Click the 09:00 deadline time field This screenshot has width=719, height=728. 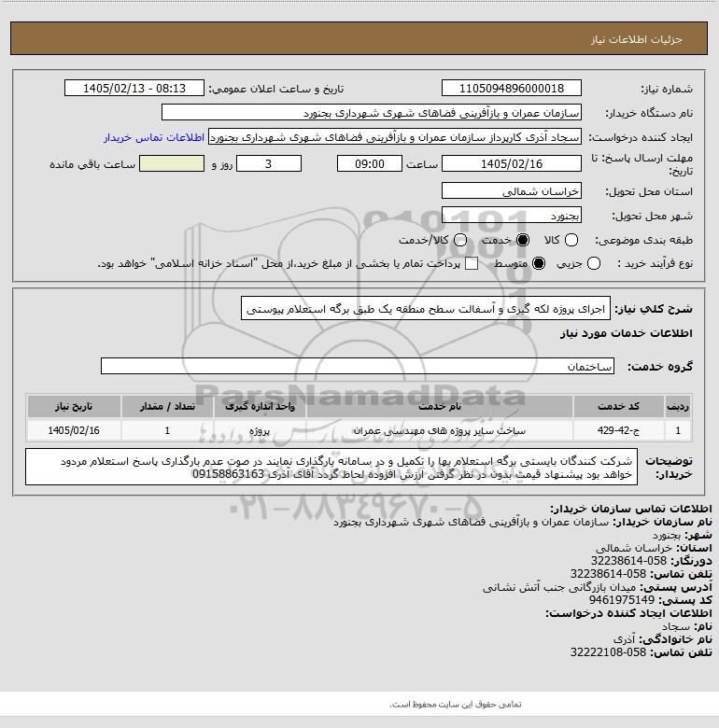[x=370, y=164]
